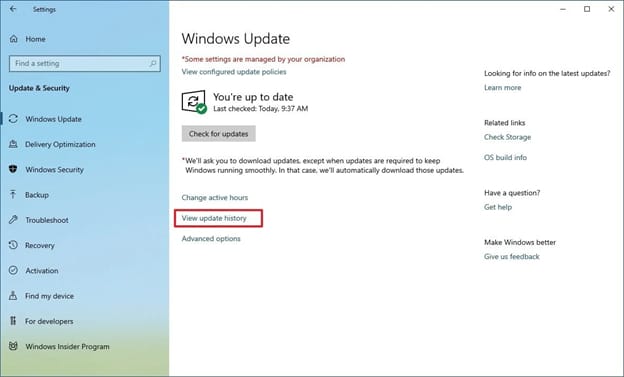The width and height of the screenshot is (624, 377).
Task: Open the Recovery section
Action: (39, 245)
